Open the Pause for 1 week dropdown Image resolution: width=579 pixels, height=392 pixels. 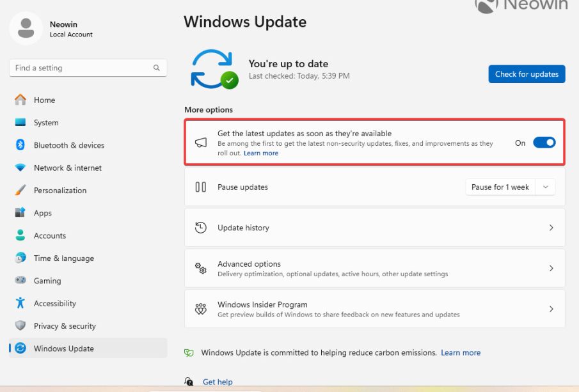coord(510,187)
